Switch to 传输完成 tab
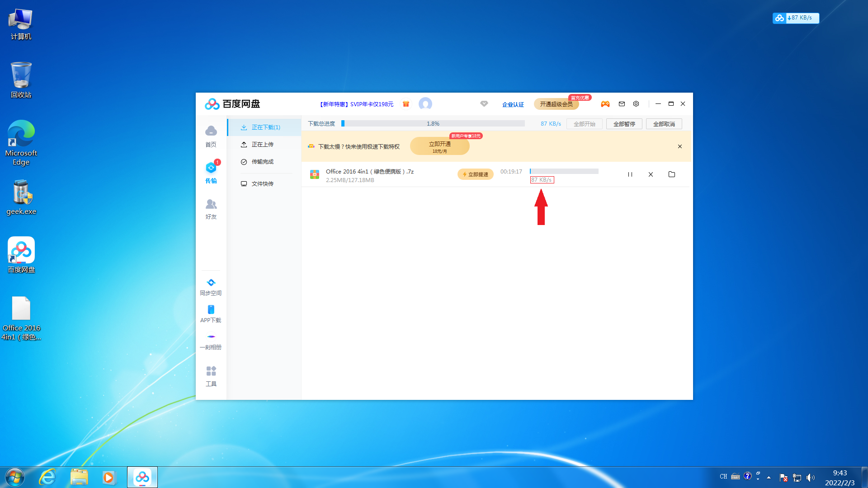This screenshot has height=488, width=868. (x=264, y=162)
